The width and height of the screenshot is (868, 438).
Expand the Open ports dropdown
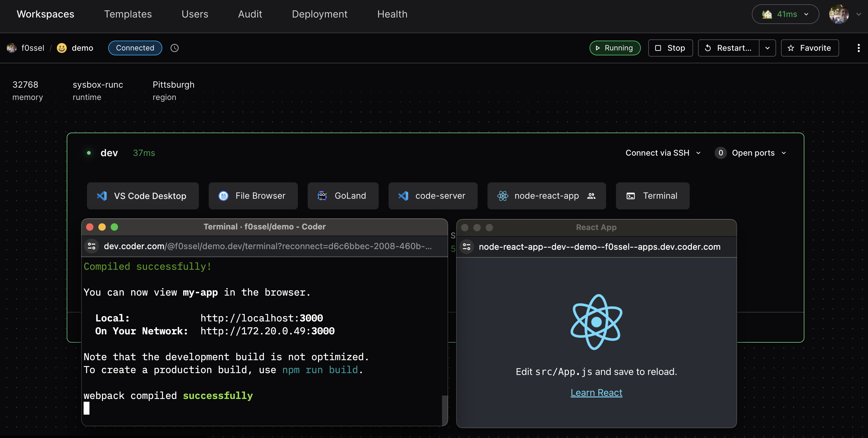click(750, 153)
